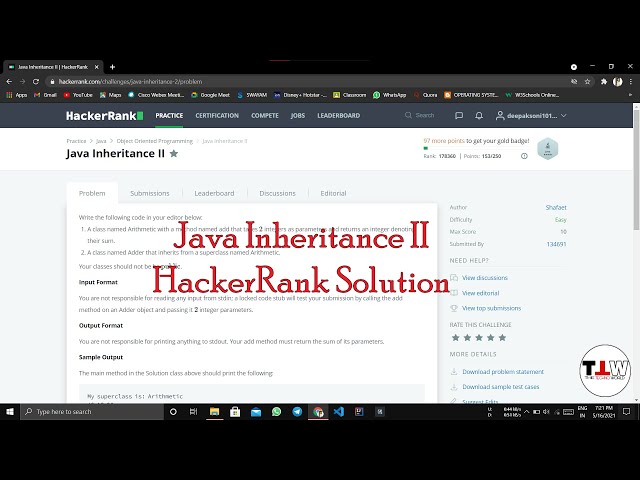Open W3Schools Online bookmark
640x480 pixels.
click(532, 95)
